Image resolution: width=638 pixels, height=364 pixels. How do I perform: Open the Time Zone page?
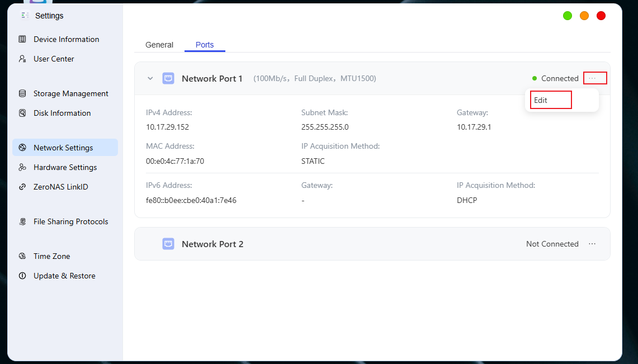[65, 256]
